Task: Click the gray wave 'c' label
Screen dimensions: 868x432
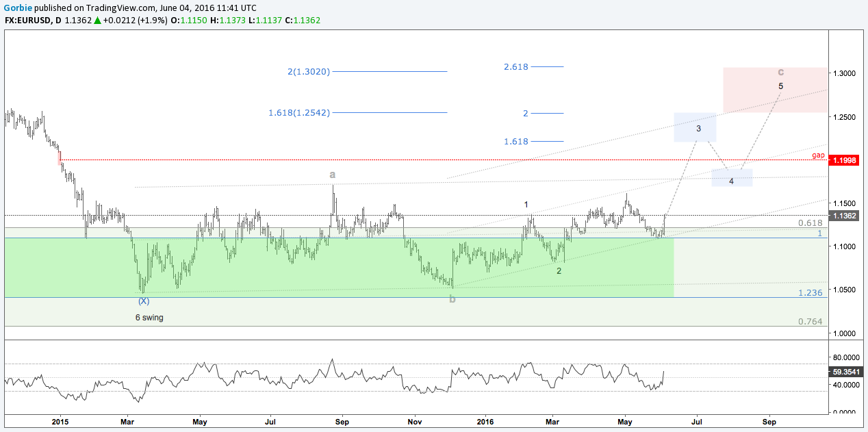Action: click(x=781, y=71)
